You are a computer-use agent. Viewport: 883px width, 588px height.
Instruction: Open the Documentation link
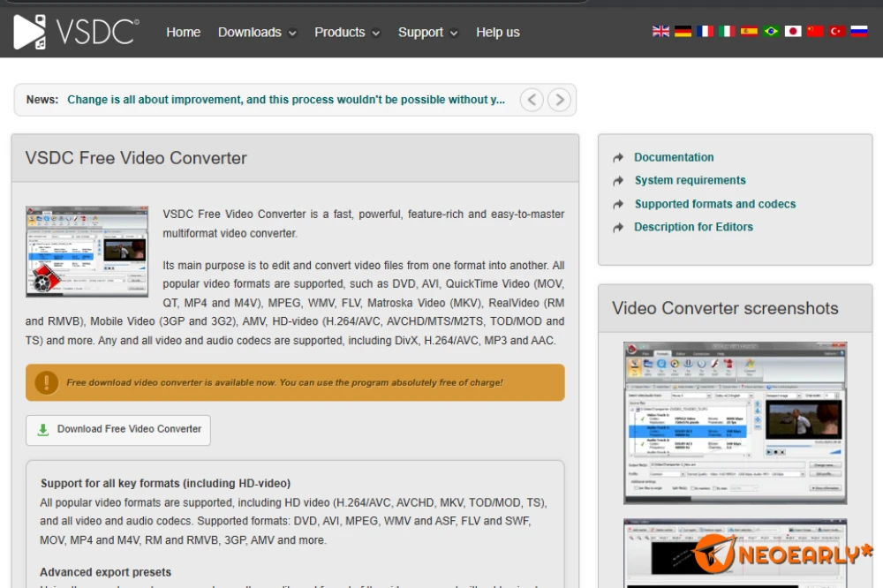(674, 157)
